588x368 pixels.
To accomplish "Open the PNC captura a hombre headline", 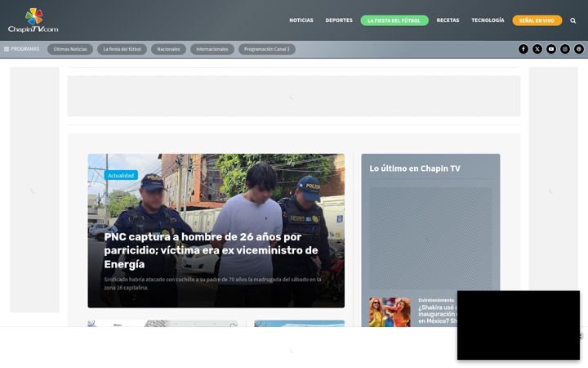I will click(211, 250).
